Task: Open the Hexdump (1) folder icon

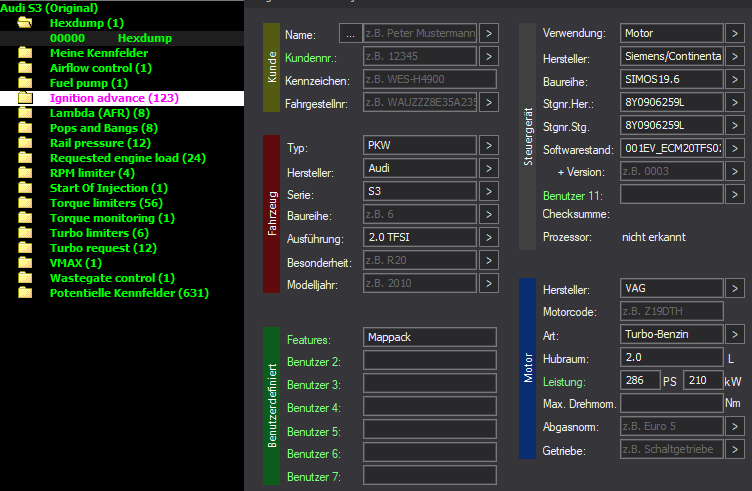Action: tap(25, 23)
